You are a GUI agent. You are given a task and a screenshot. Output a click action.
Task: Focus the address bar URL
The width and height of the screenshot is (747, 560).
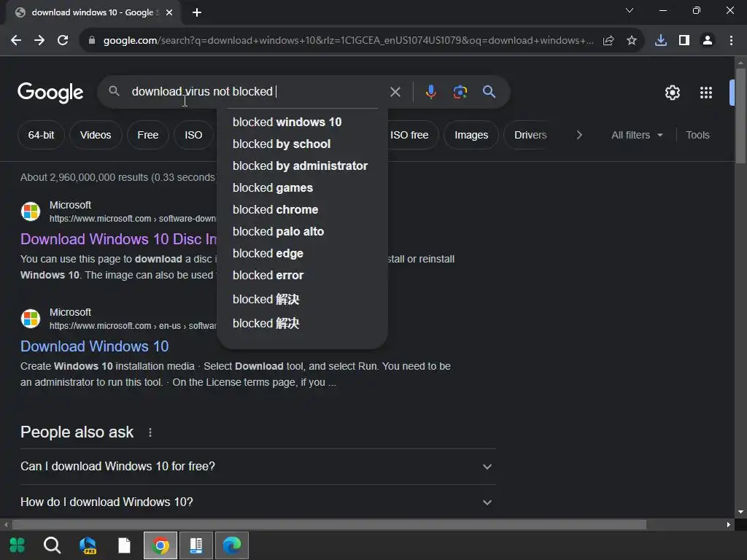click(x=348, y=41)
